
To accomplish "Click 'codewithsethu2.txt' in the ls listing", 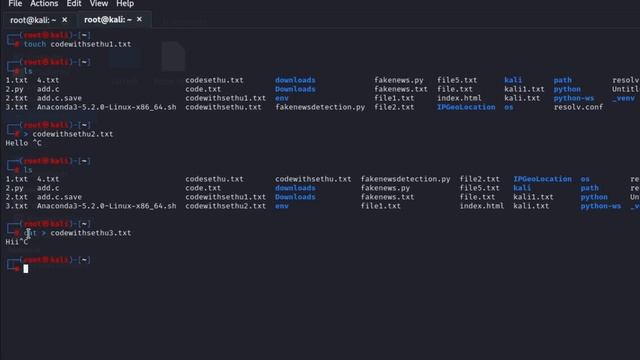I will [x=225, y=206].
